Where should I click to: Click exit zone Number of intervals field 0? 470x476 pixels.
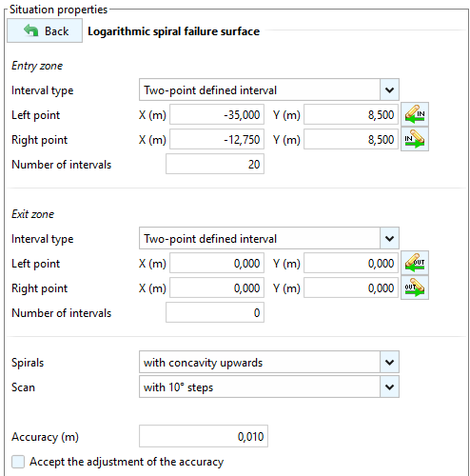click(x=215, y=312)
